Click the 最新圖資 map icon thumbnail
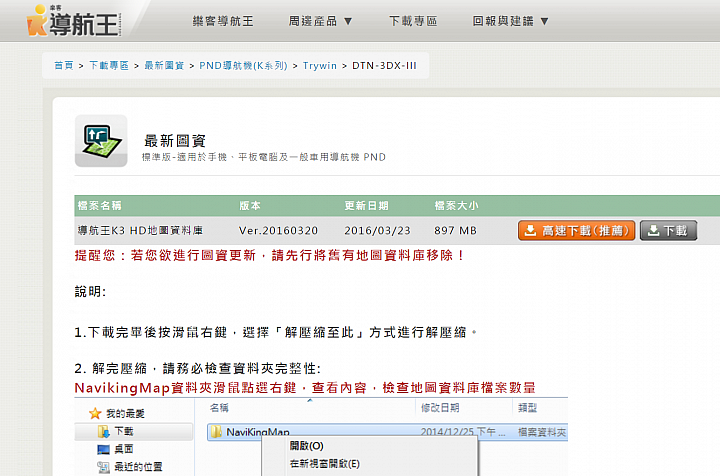 tap(101, 141)
